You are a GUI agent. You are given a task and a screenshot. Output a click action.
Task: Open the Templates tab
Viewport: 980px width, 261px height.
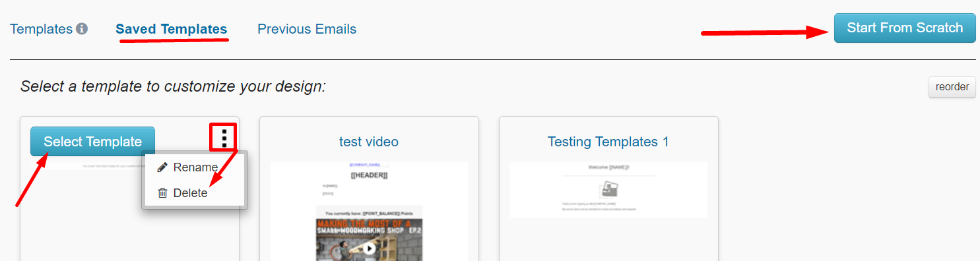(41, 29)
